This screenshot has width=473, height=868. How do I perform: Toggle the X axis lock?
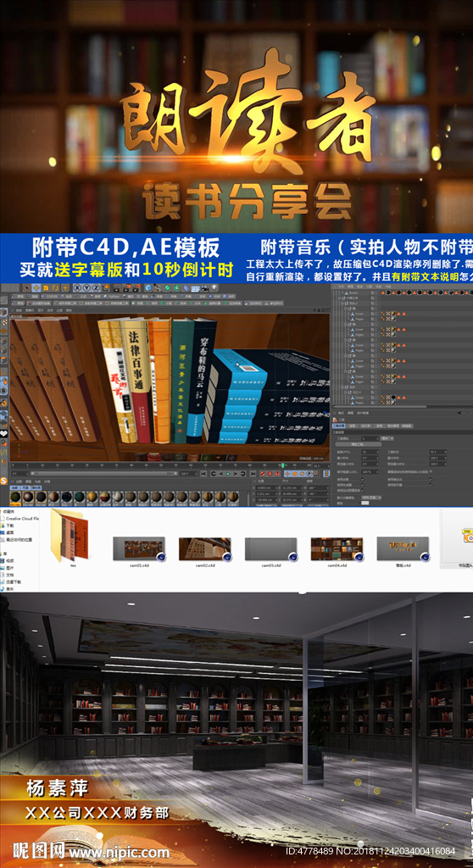(77, 288)
